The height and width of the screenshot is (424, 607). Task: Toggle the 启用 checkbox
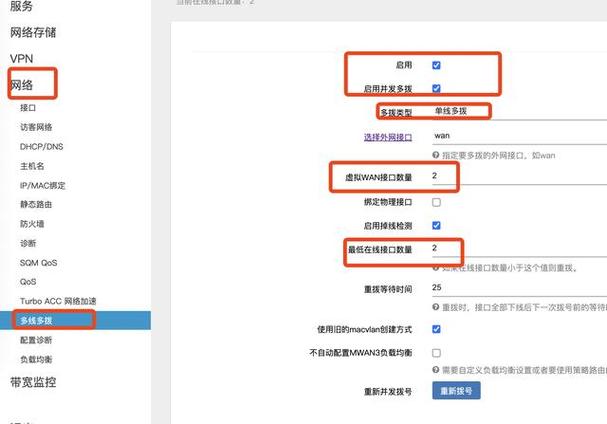pos(436,65)
